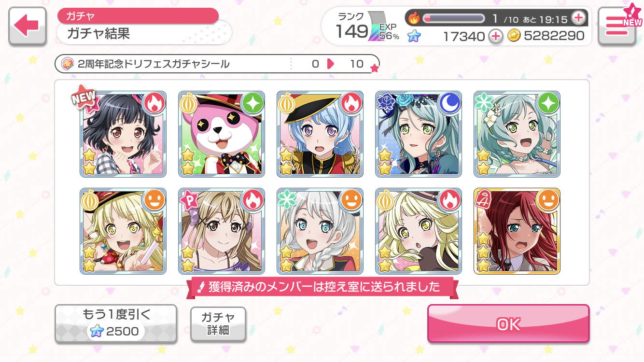Viewport: 644px width, 362px height.
Task: Open ガチャ詳細 gacha details
Action: click(218, 324)
